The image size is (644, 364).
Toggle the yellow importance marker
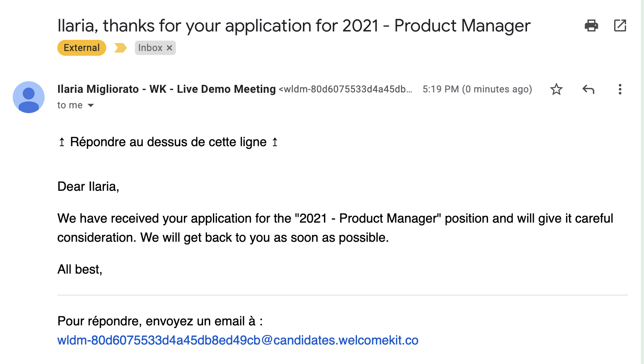coord(120,48)
